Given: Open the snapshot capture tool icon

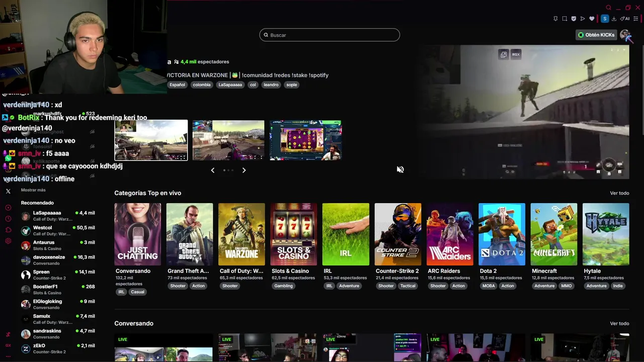Looking at the screenshot, I should (565, 19).
